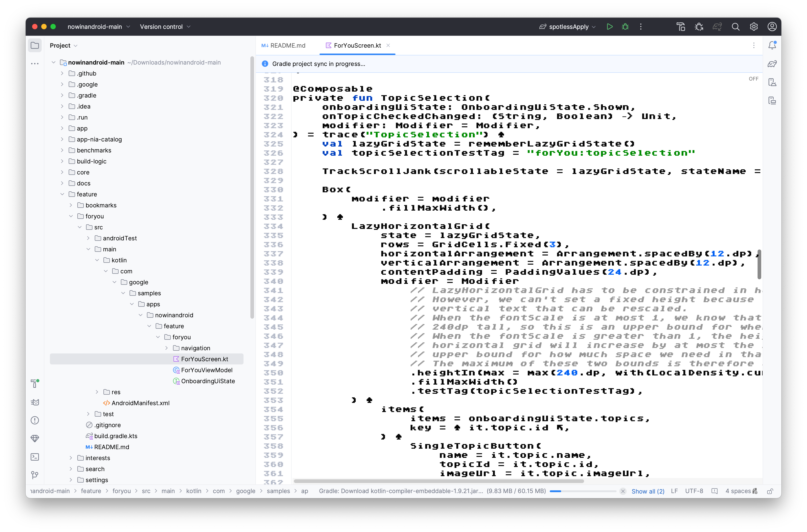This screenshot has height=532, width=807.
Task: Open the Terminal tool window
Action: click(35, 457)
